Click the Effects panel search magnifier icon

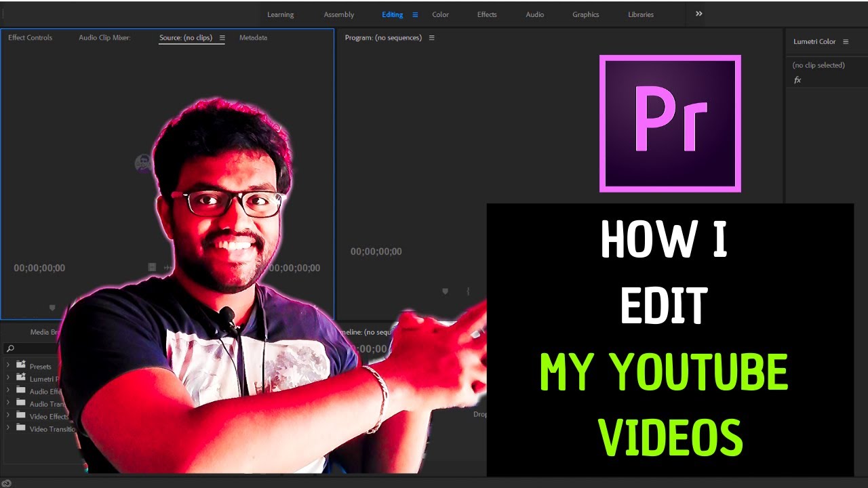9,348
